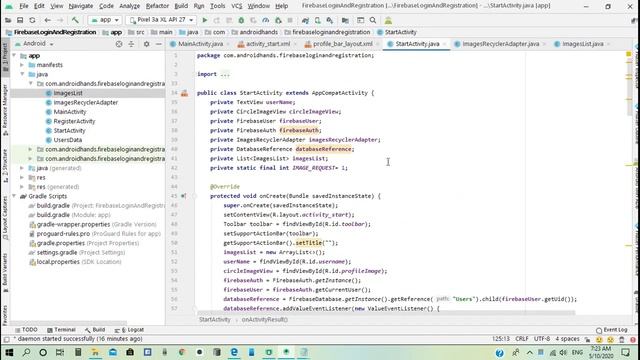Switch to ImagesRecyclerAdapter.java tab

point(500,44)
